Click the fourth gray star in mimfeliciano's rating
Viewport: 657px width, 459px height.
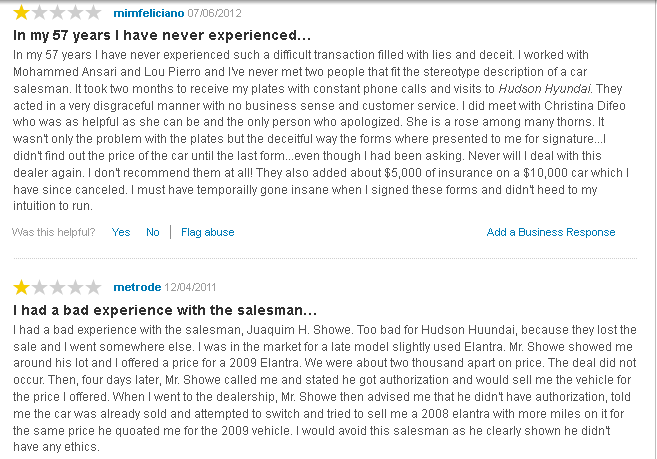75,13
